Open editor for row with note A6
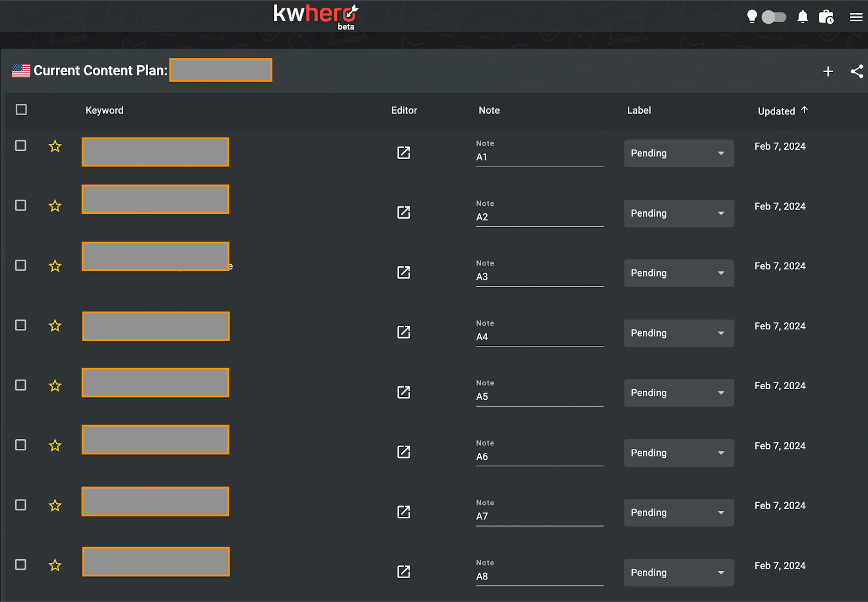 click(404, 452)
